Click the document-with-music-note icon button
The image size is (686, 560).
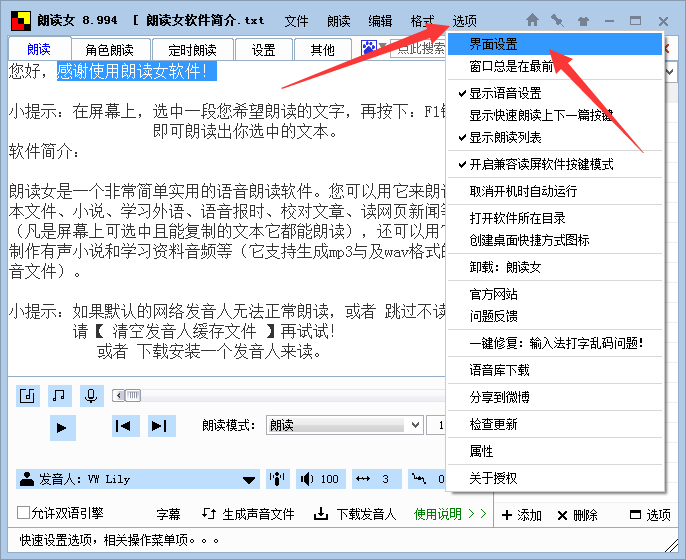28,396
